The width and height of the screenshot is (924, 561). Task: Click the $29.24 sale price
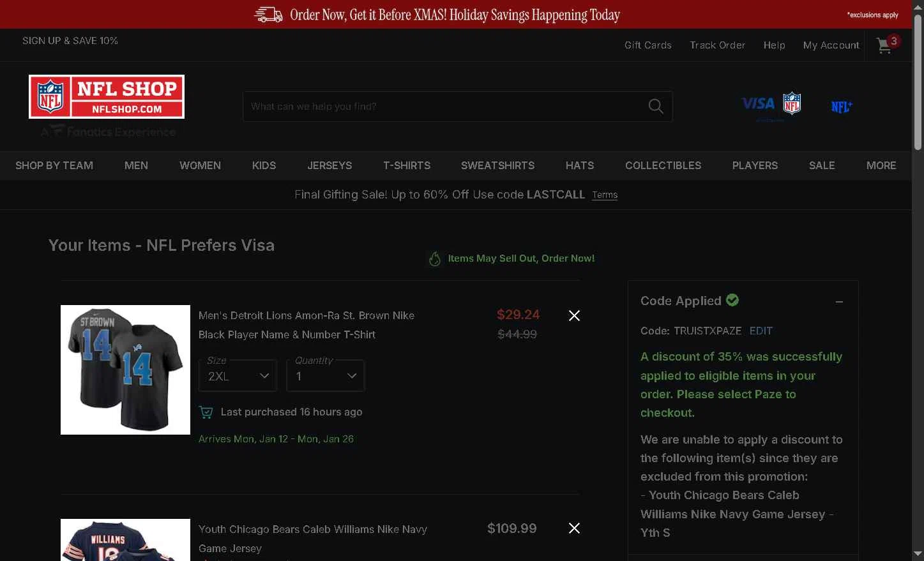(x=518, y=315)
